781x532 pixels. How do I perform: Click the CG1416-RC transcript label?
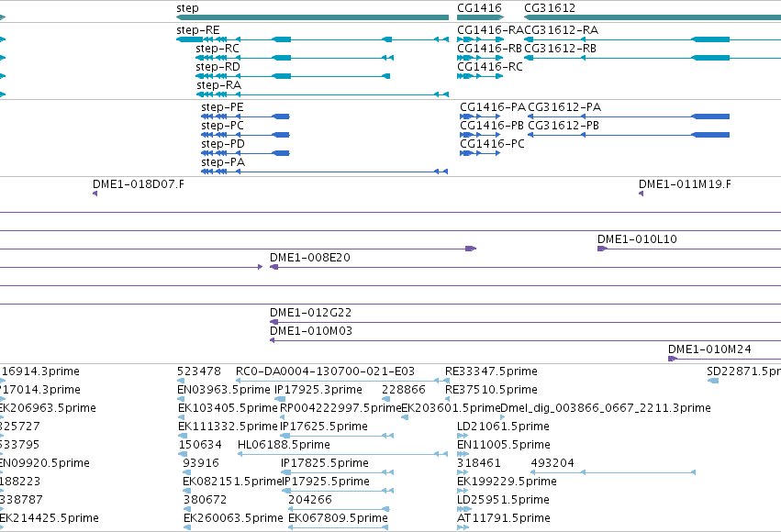point(490,67)
